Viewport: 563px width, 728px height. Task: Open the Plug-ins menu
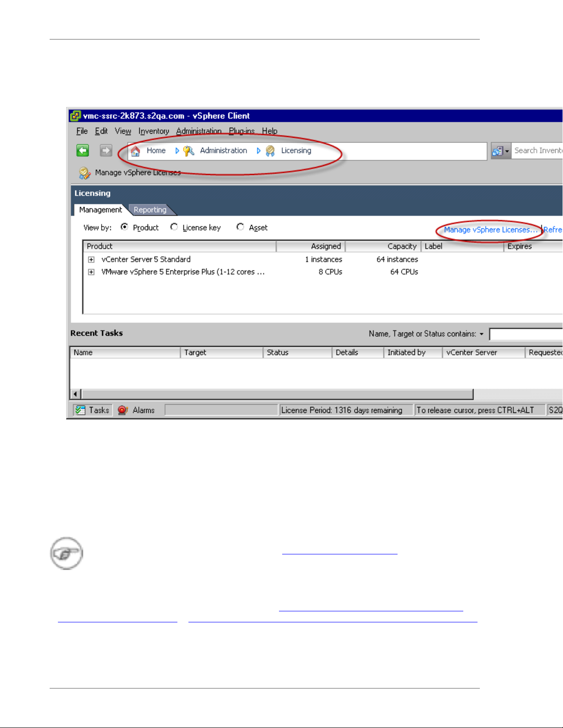tap(242, 131)
